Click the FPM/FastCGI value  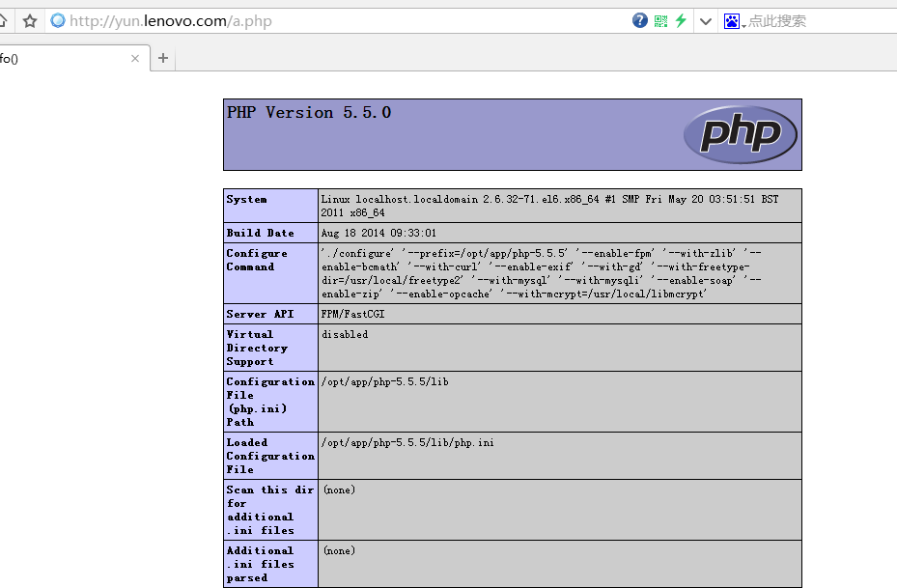pos(353,314)
